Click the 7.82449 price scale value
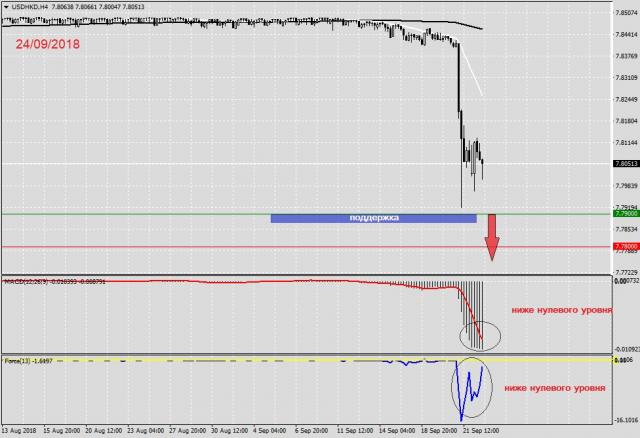The height and width of the screenshot is (438, 640). [x=626, y=99]
